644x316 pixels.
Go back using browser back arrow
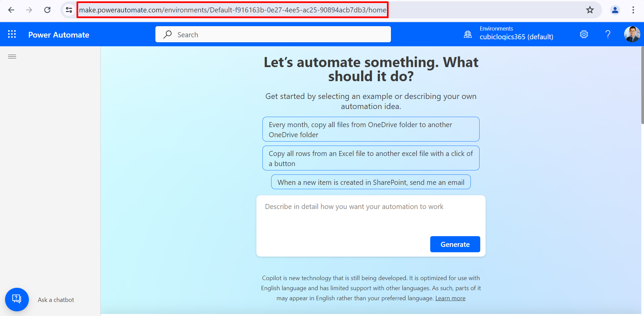click(11, 10)
